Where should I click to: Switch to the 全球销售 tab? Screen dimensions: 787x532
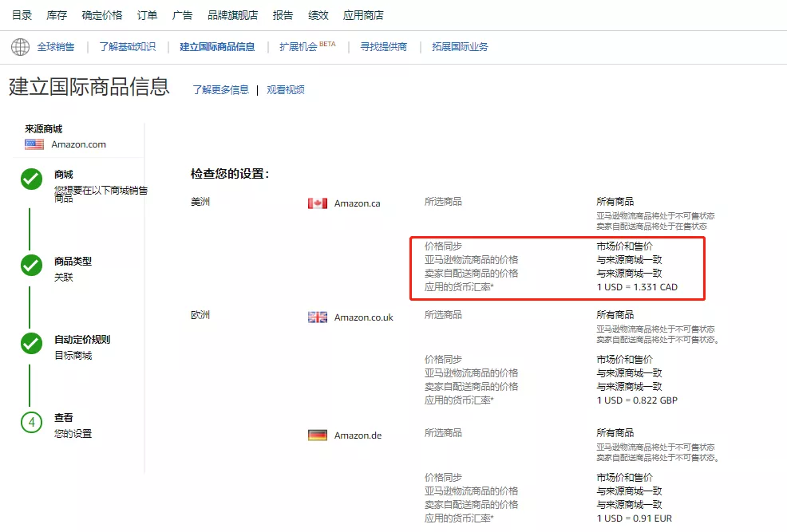click(56, 46)
